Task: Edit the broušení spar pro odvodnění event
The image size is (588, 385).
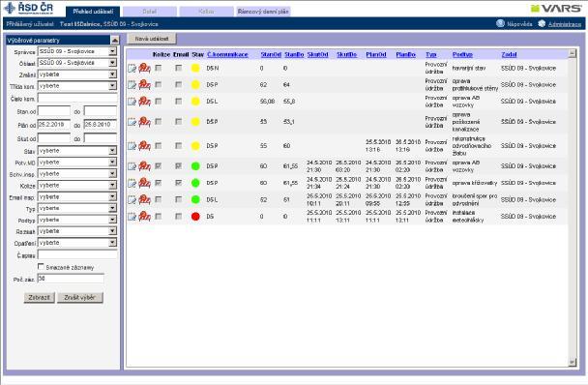Action: [132, 199]
